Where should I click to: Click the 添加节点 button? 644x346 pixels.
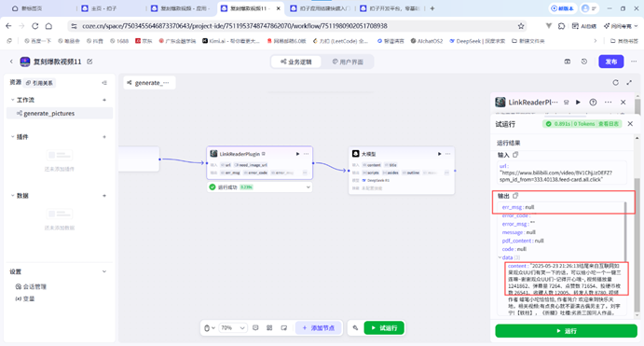click(319, 328)
